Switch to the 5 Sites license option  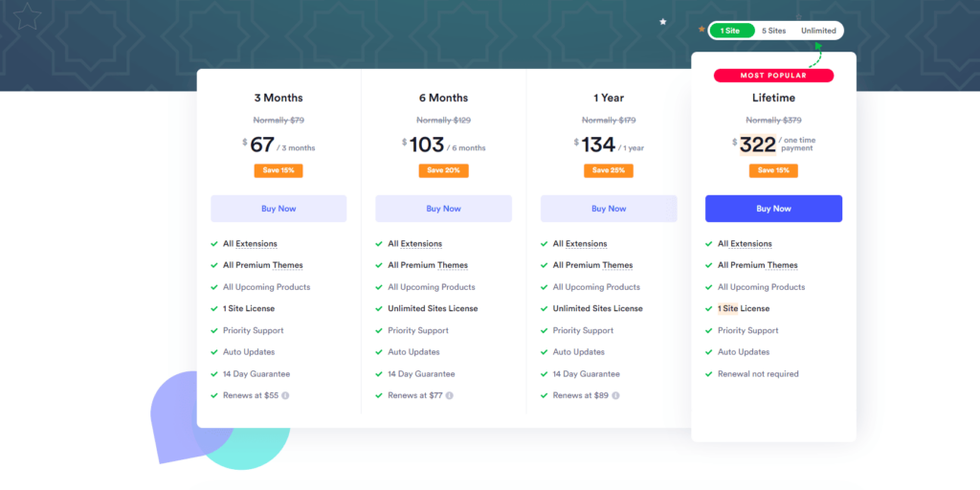tap(774, 31)
